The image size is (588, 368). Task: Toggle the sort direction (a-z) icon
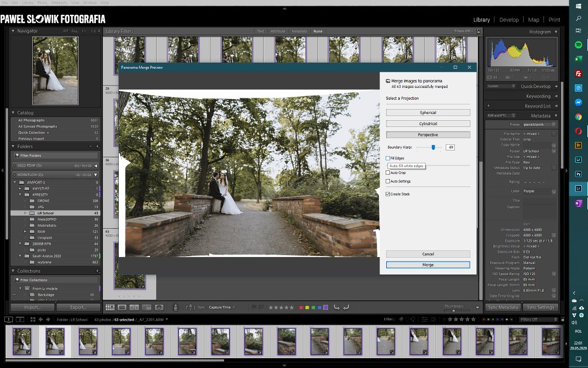(x=191, y=307)
